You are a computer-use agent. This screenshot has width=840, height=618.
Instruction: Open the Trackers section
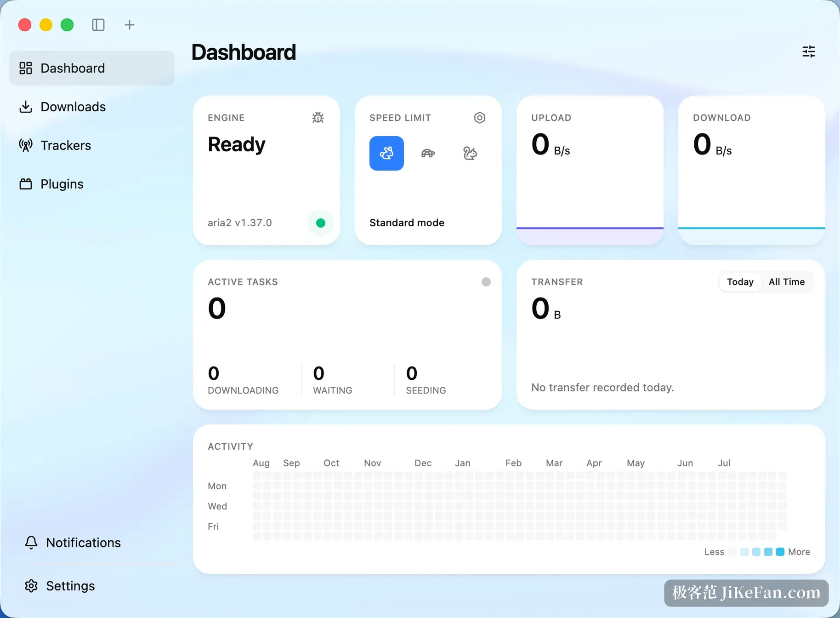92,145
